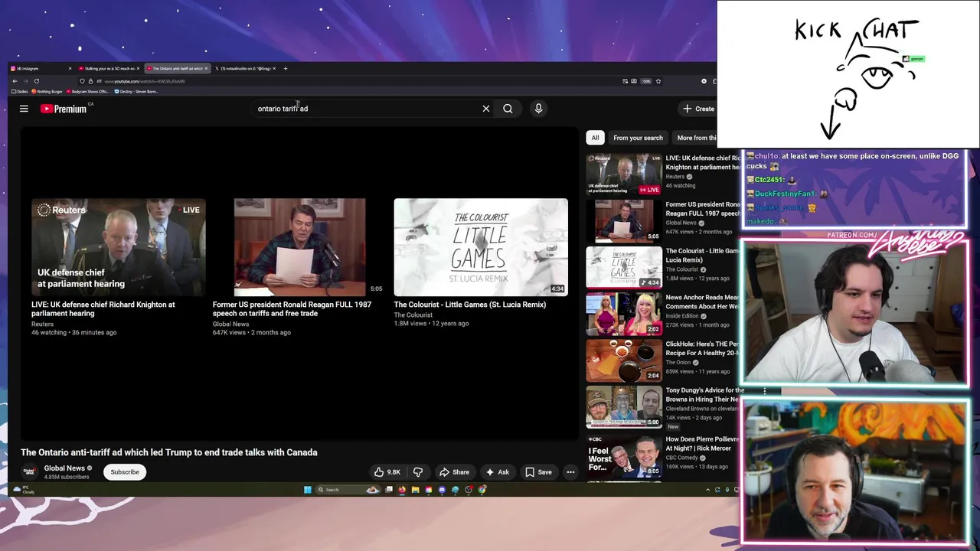Image resolution: width=980 pixels, height=551 pixels.
Task: Switch to 'Stalking your ex' browser tab
Action: point(108,69)
